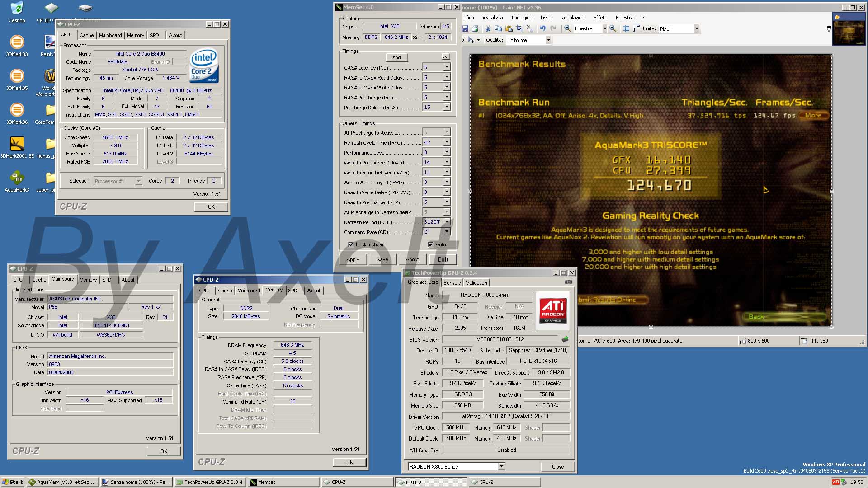Click the Apply button in MemSet
This screenshot has height=488, width=868.
pos(353,259)
